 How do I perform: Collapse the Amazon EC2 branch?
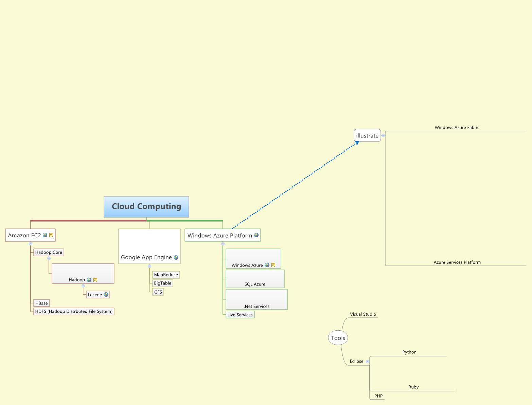tap(31, 244)
